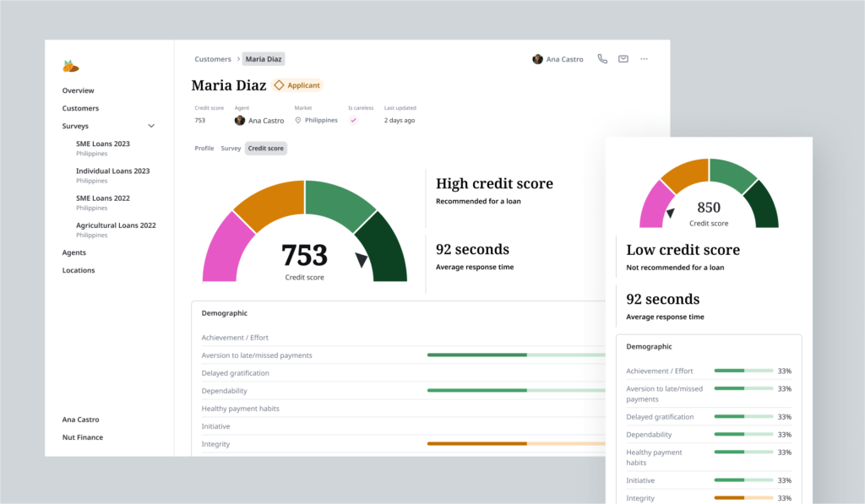The width and height of the screenshot is (865, 504).
Task: Open Overview in the sidebar
Action: [x=79, y=90]
